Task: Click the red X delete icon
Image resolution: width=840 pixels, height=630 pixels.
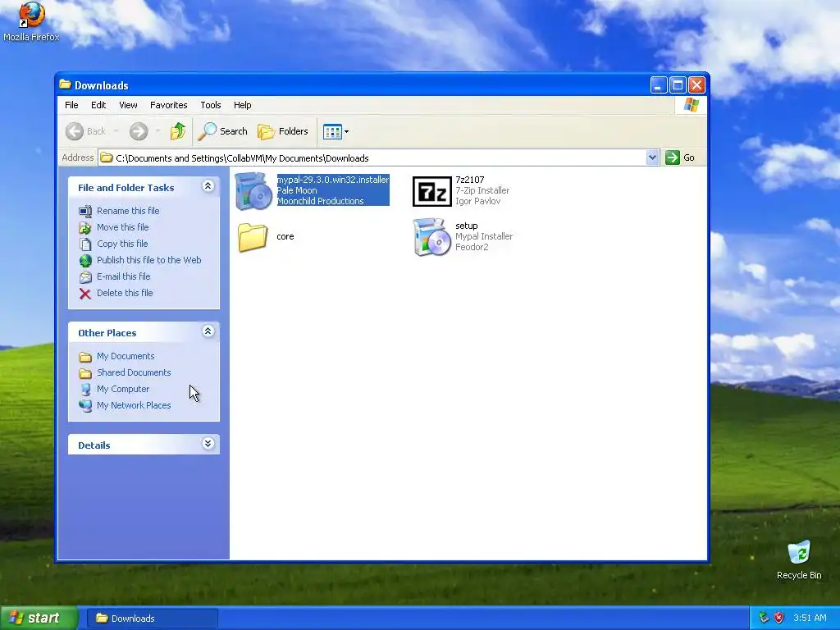Action: [x=85, y=294]
